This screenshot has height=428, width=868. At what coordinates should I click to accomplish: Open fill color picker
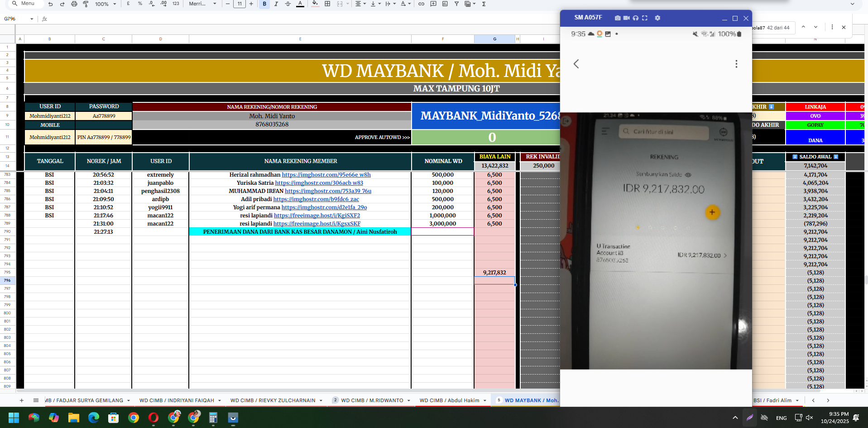[315, 4]
